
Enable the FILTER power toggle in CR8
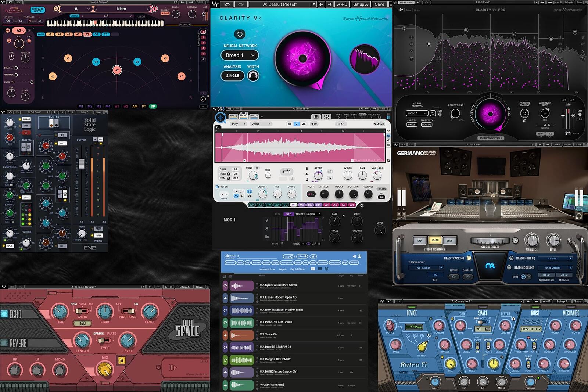click(x=217, y=187)
